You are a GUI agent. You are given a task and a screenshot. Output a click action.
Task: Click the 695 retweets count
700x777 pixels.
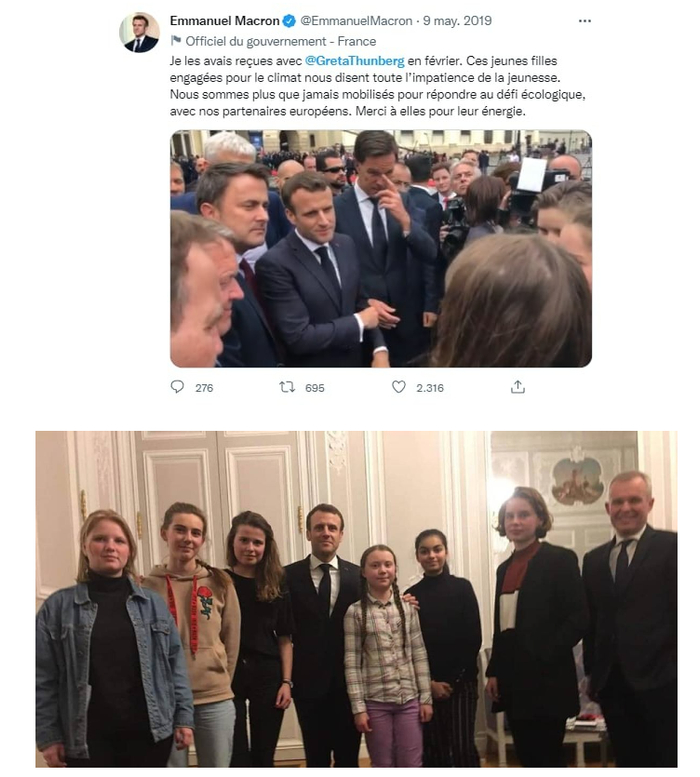314,388
